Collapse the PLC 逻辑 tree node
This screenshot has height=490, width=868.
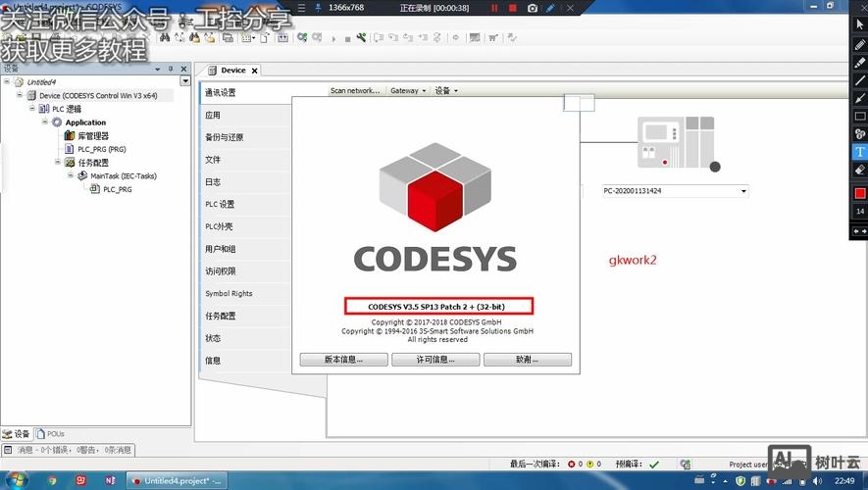coord(32,108)
